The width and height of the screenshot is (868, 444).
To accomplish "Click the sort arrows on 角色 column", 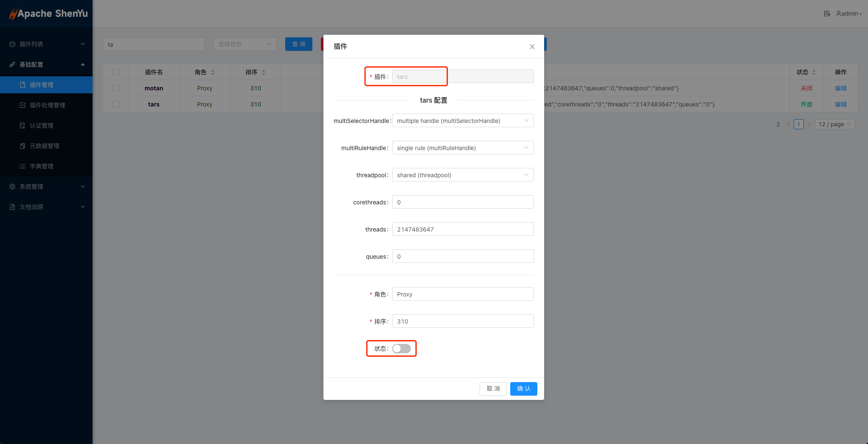I will coord(213,73).
